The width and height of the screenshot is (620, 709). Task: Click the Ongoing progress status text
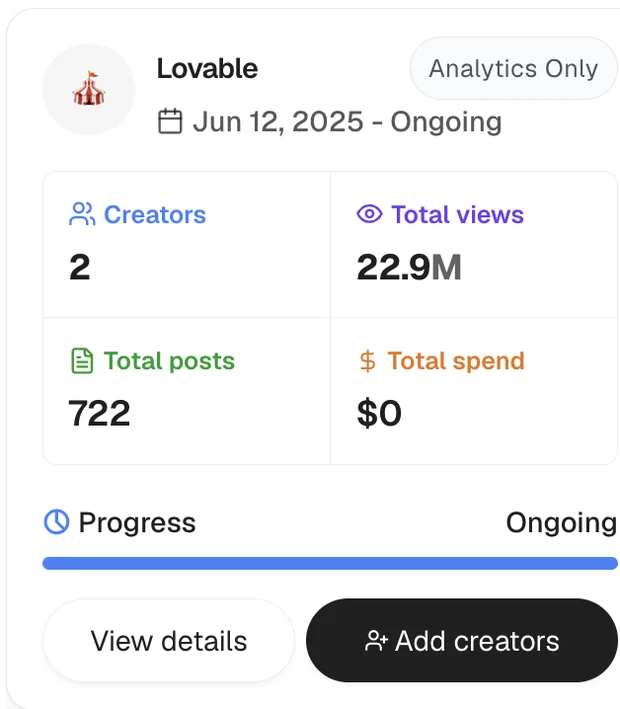point(561,523)
